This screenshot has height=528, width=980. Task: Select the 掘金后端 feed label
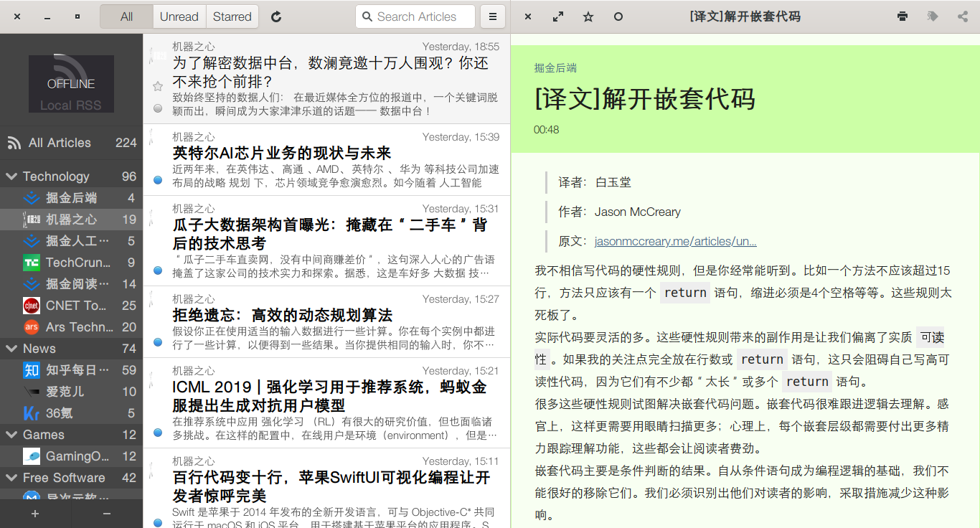72,198
